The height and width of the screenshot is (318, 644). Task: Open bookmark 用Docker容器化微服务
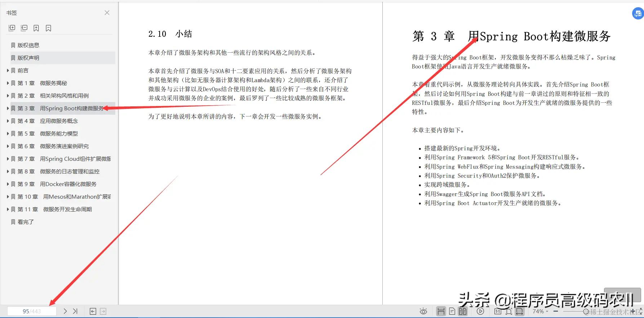pyautogui.click(x=68, y=184)
